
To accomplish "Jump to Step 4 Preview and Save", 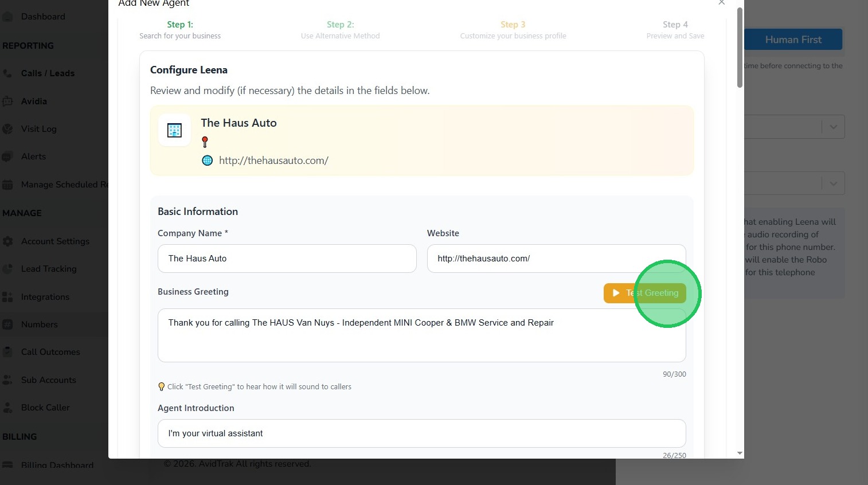I will [x=675, y=30].
